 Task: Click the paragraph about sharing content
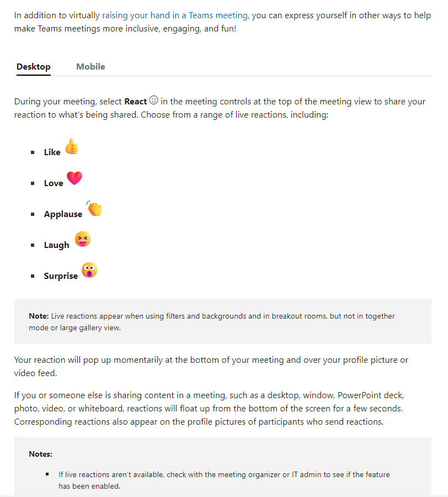pos(209,408)
